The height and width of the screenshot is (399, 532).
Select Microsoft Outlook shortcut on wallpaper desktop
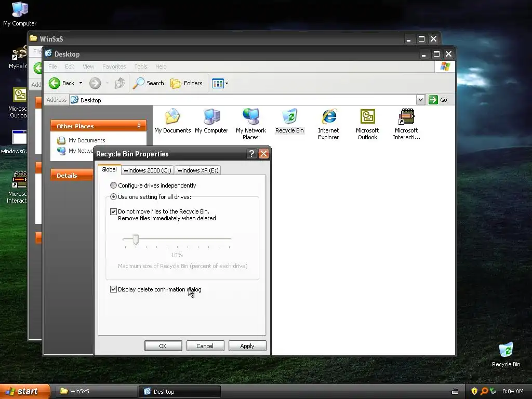pyautogui.click(x=18, y=102)
